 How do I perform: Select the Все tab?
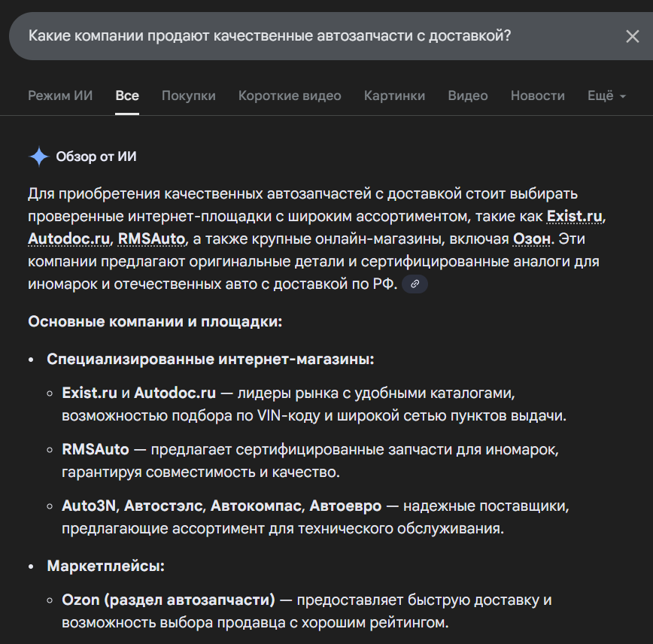point(127,96)
